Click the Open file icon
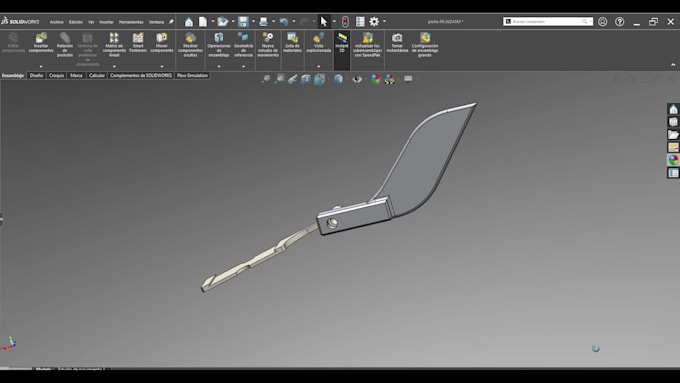This screenshot has width=680, height=383. point(223,22)
